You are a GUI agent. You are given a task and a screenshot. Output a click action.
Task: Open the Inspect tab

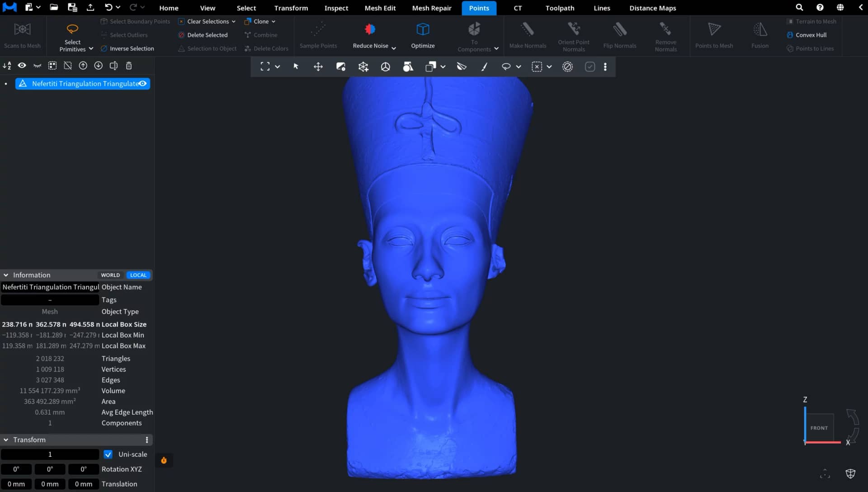pyautogui.click(x=336, y=8)
